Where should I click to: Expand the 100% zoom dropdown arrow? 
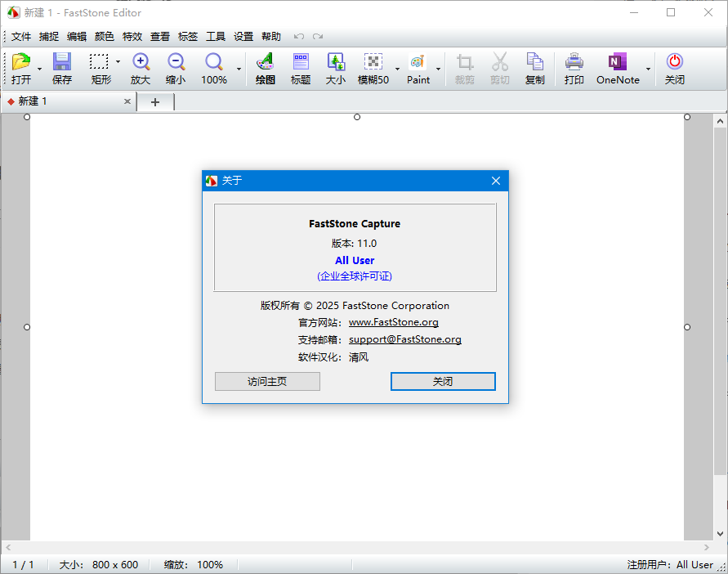[239, 70]
